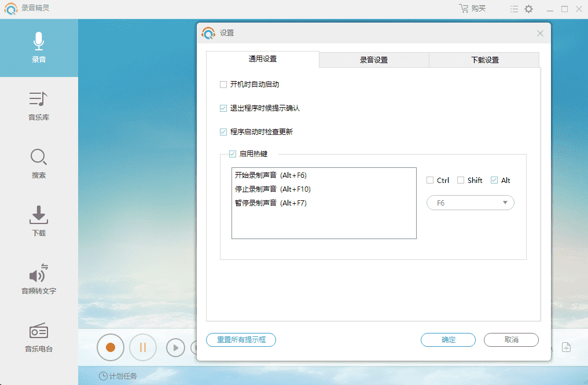
Task: Open the 搜索 search panel
Action: (38, 163)
